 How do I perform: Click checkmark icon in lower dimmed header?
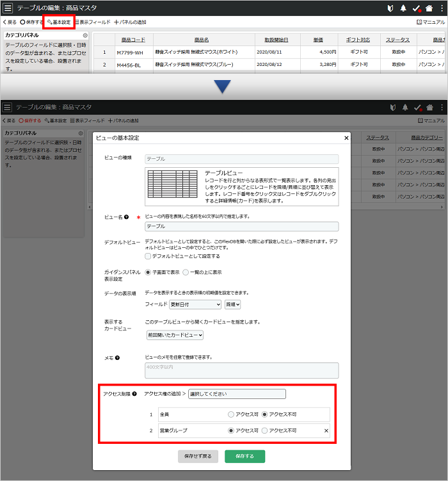(x=418, y=108)
